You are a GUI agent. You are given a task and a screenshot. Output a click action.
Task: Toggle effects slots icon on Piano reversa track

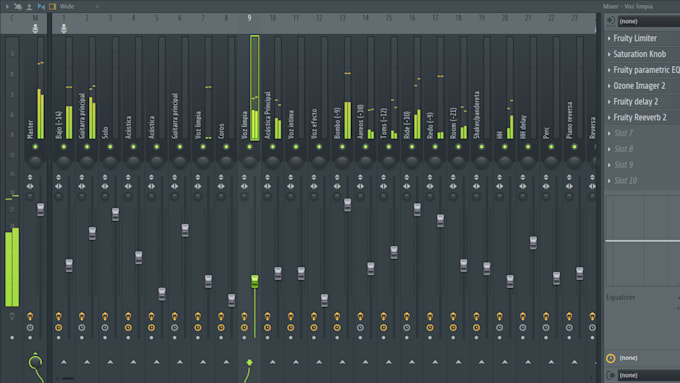click(x=569, y=316)
